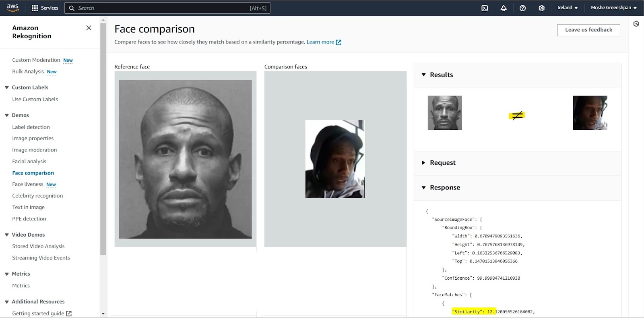Open Streaming Video Events
The height and width of the screenshot is (318, 644).
click(41, 258)
